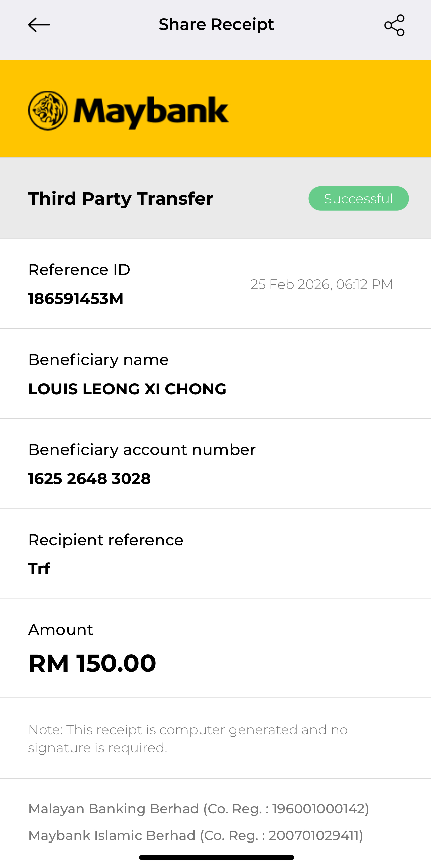
Task: Click the green Successful status badge
Action: click(x=358, y=199)
